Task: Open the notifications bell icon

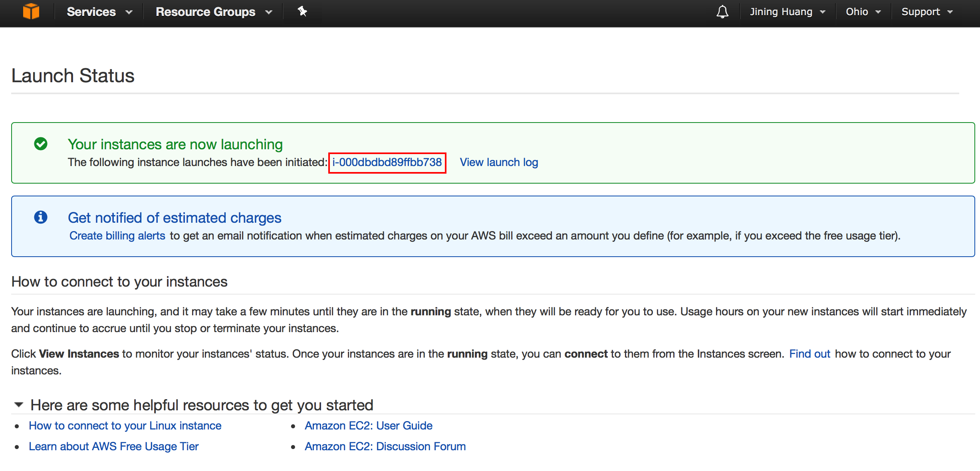Action: coord(722,12)
